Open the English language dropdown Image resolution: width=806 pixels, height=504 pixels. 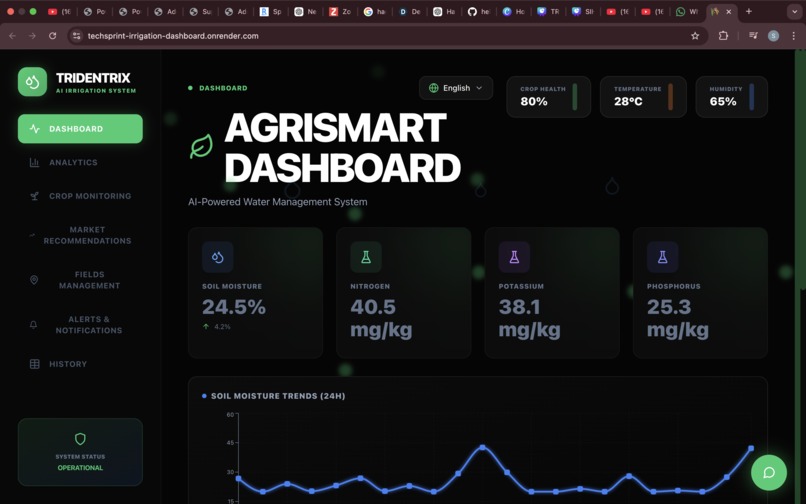tap(456, 88)
